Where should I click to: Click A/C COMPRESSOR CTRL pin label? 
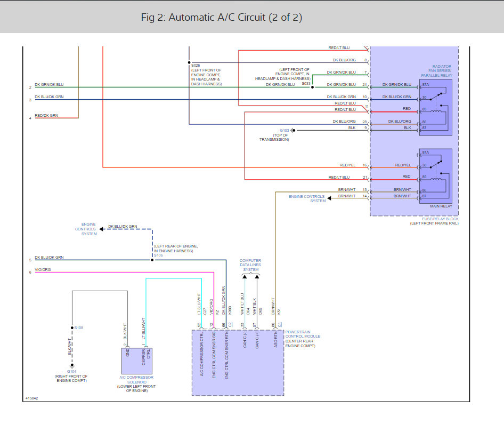tap(202, 354)
